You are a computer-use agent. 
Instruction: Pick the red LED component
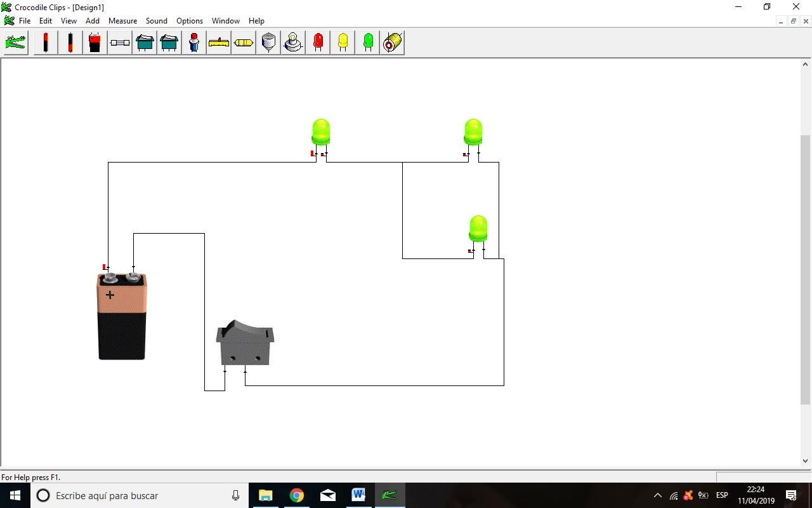coord(317,42)
